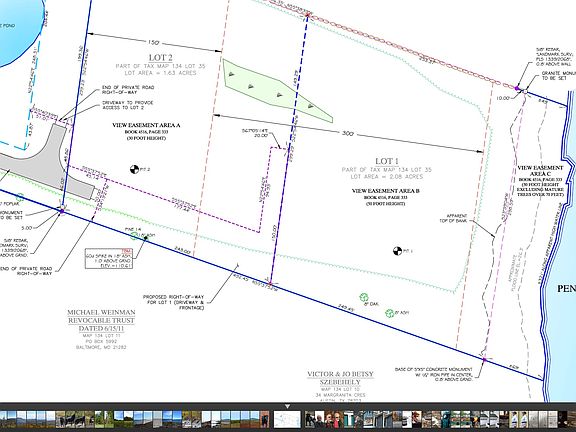The height and width of the screenshot is (432, 576).
Task: Click the PIT 2 test pit marker
Action: click(134, 169)
